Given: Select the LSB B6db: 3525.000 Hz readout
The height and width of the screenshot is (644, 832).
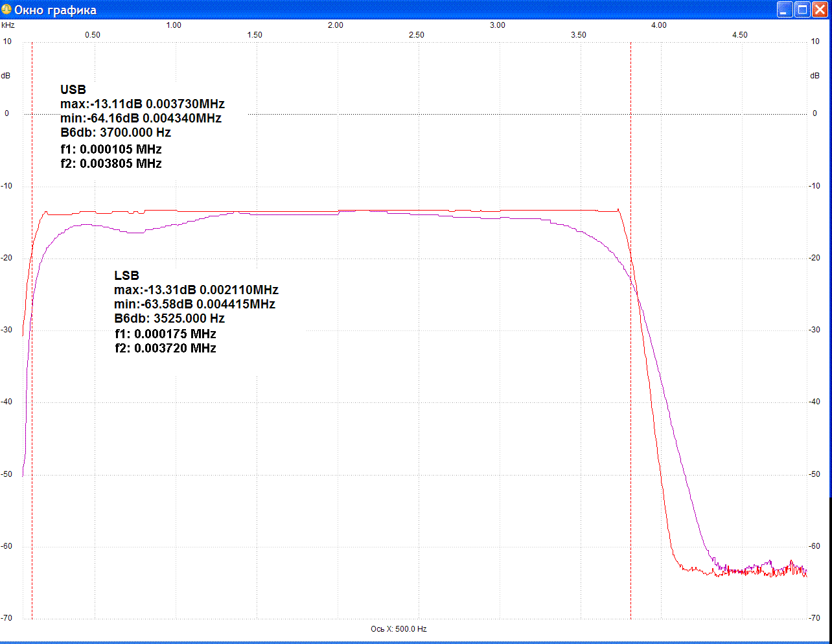Looking at the screenshot, I should [x=169, y=319].
